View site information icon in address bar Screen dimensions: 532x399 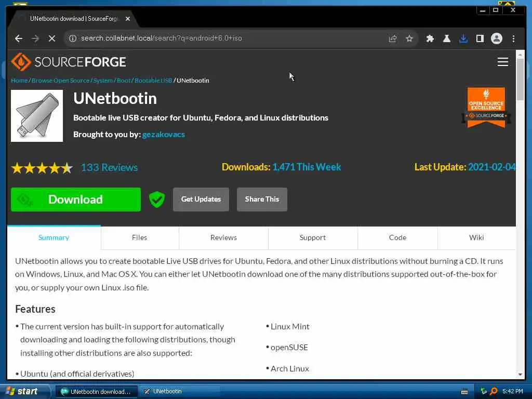(x=73, y=38)
